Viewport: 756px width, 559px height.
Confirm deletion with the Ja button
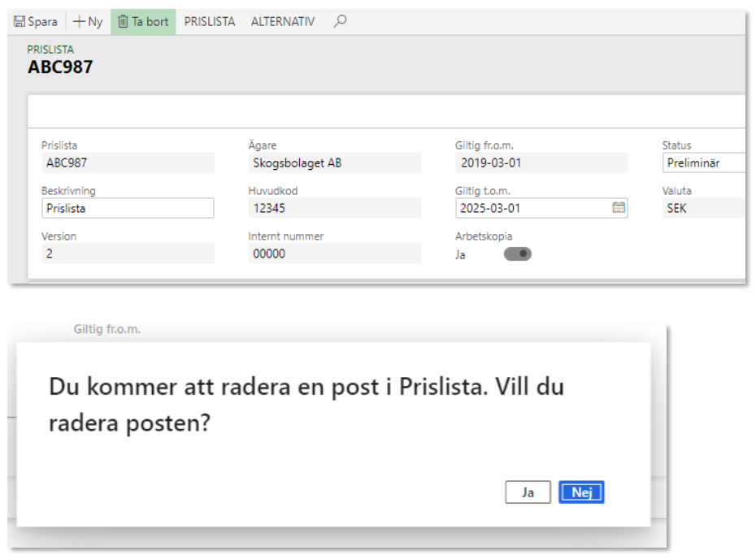528,492
